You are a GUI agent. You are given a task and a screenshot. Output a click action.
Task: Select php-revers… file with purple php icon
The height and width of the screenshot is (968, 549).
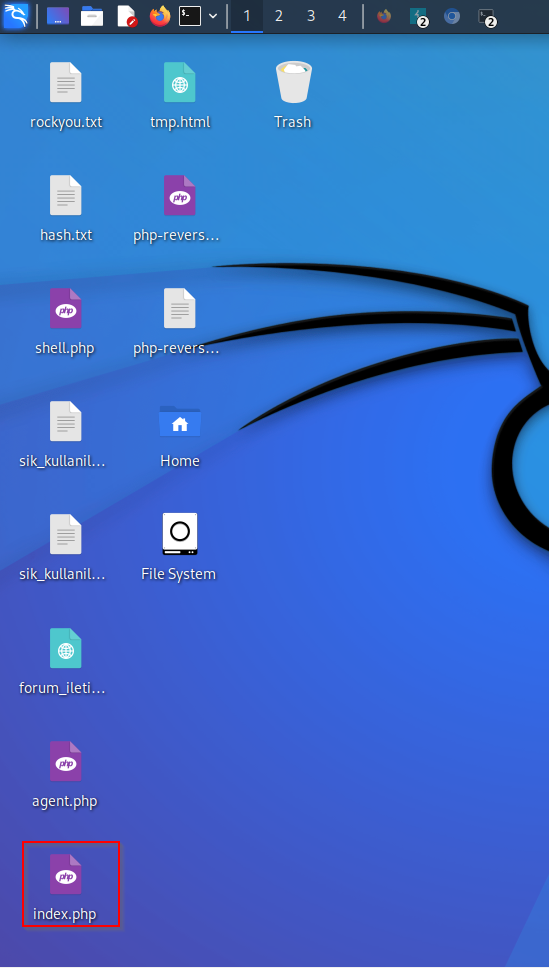click(x=178, y=209)
